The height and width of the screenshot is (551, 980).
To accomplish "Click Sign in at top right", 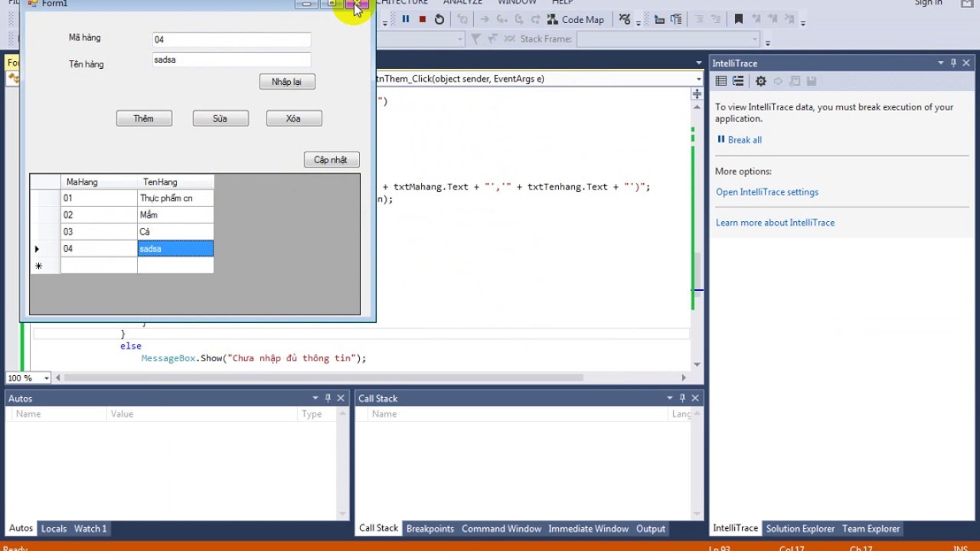I will coord(929,2).
